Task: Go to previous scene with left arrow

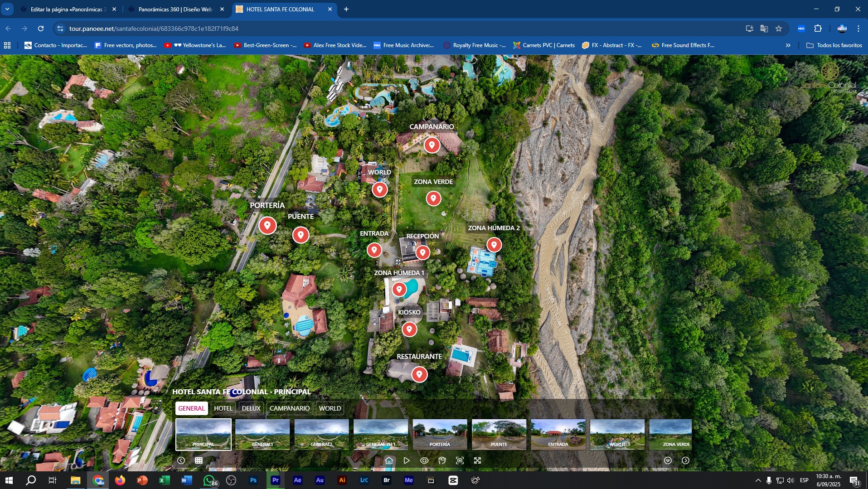Action: (181, 460)
